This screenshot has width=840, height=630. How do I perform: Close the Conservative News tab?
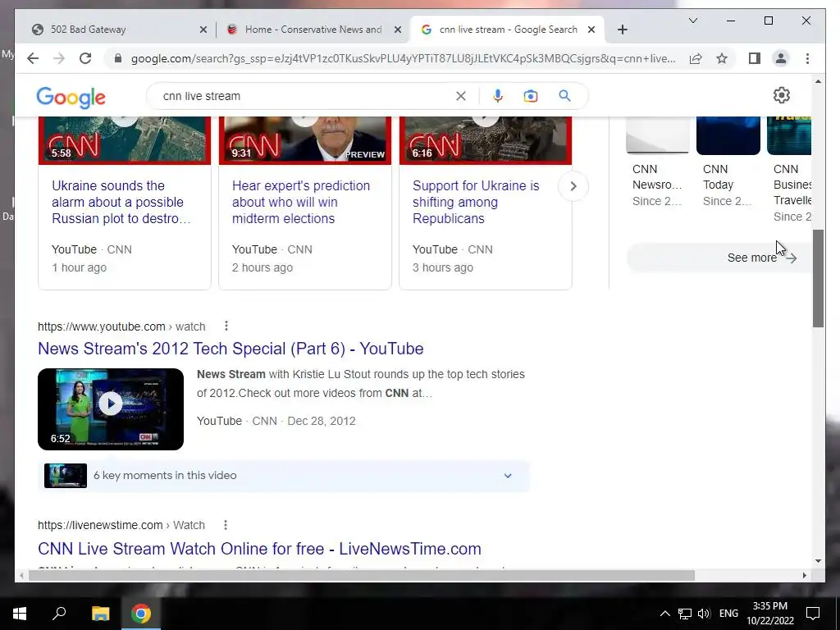click(398, 30)
